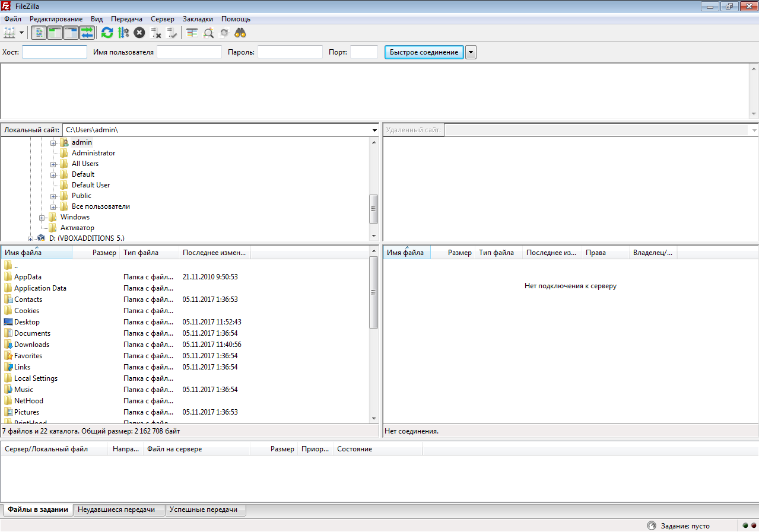
Task: Toggle local directory tree view
Action: [55, 33]
